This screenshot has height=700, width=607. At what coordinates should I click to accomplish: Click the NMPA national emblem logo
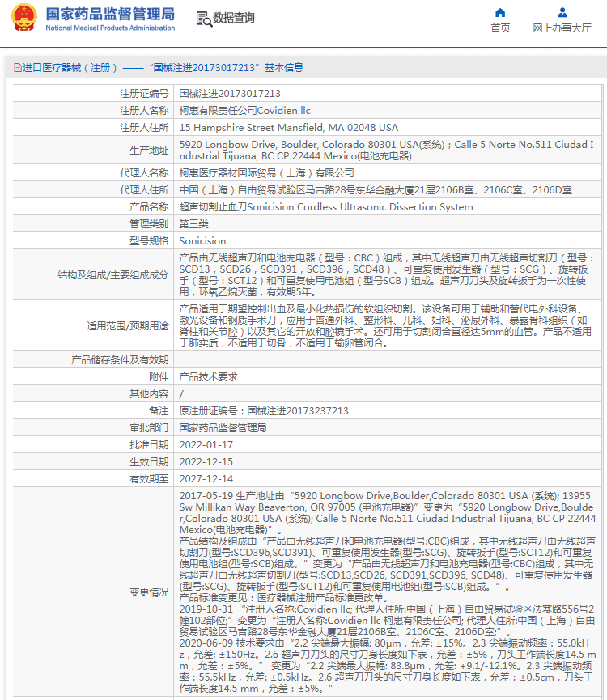coord(23,18)
